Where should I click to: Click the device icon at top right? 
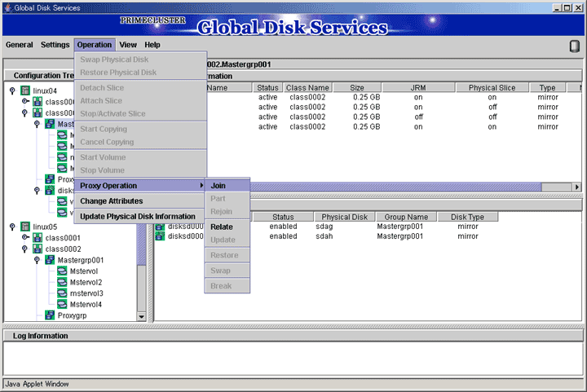(574, 46)
